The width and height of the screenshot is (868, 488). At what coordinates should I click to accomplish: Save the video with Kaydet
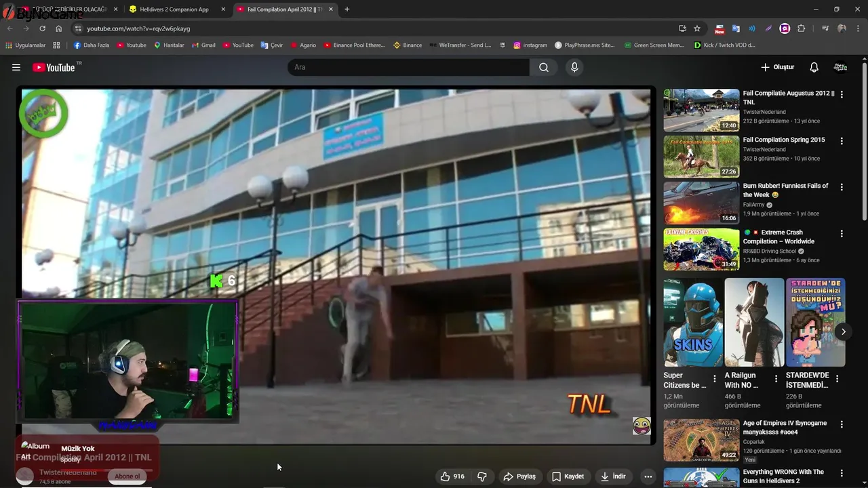click(568, 476)
